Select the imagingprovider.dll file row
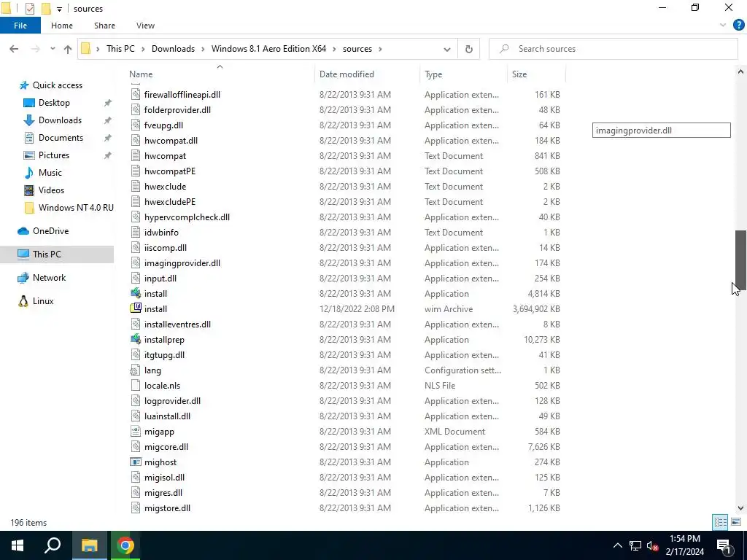The image size is (747, 560). tap(345, 262)
